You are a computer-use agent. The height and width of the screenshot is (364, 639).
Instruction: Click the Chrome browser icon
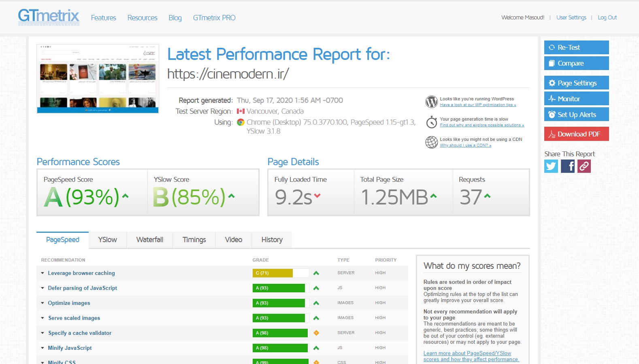241,122
